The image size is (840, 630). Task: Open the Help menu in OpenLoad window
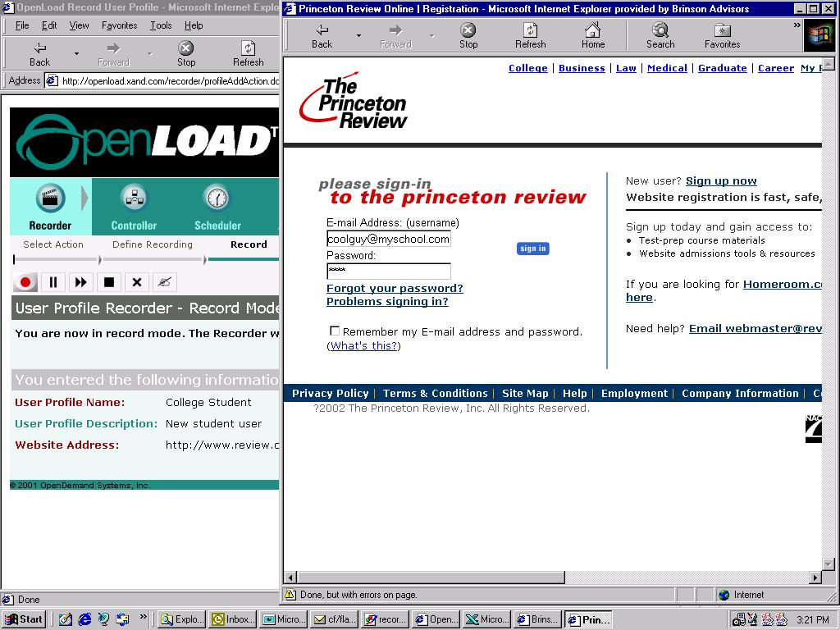(194, 25)
